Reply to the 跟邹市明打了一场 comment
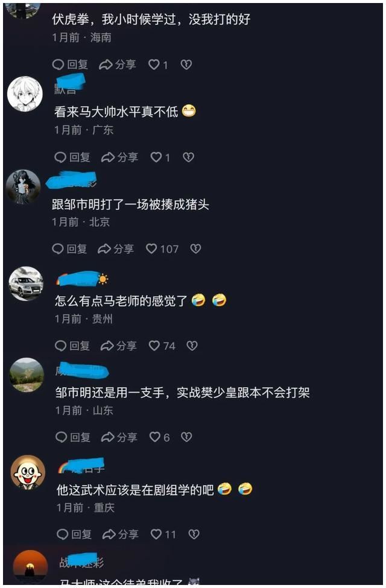The height and width of the screenshot is (588, 386). 69,248
